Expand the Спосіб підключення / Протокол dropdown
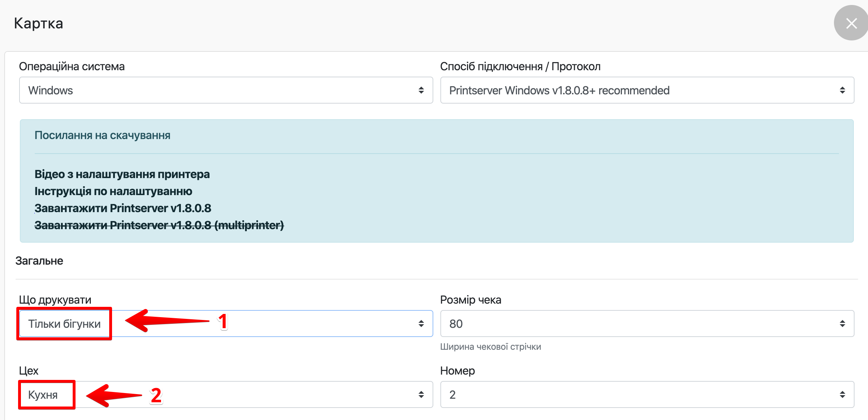This screenshot has height=420, width=868. pos(647,90)
